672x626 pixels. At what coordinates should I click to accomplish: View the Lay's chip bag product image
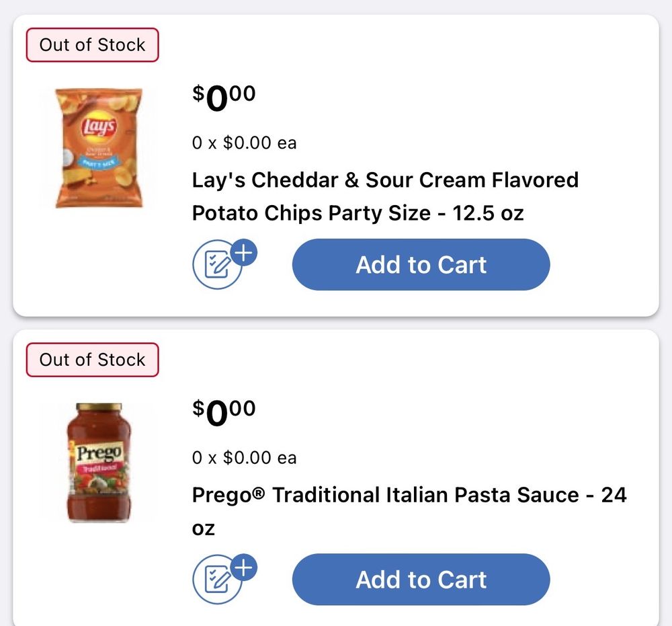pyautogui.click(x=99, y=148)
